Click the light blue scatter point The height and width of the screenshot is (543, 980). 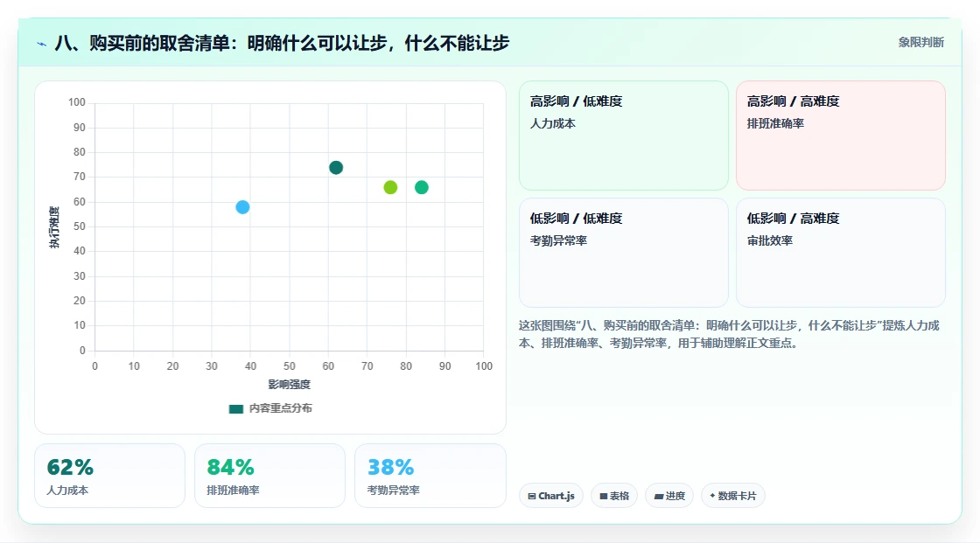point(242,207)
